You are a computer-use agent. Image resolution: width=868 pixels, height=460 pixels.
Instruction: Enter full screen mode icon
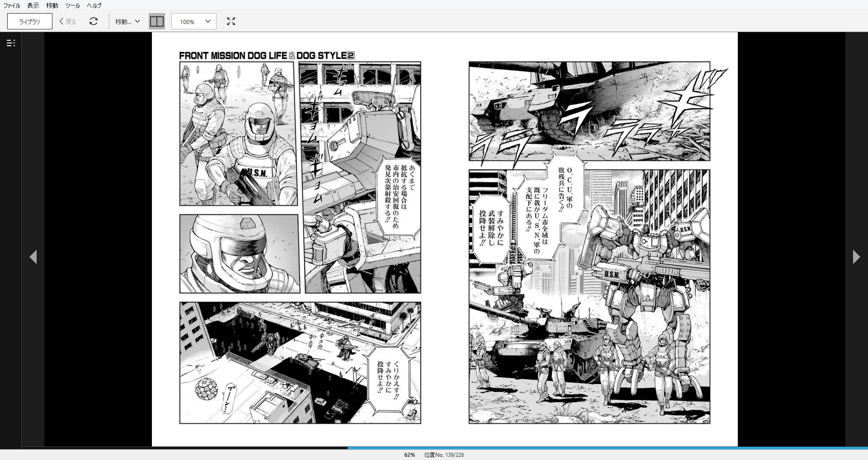coord(231,21)
